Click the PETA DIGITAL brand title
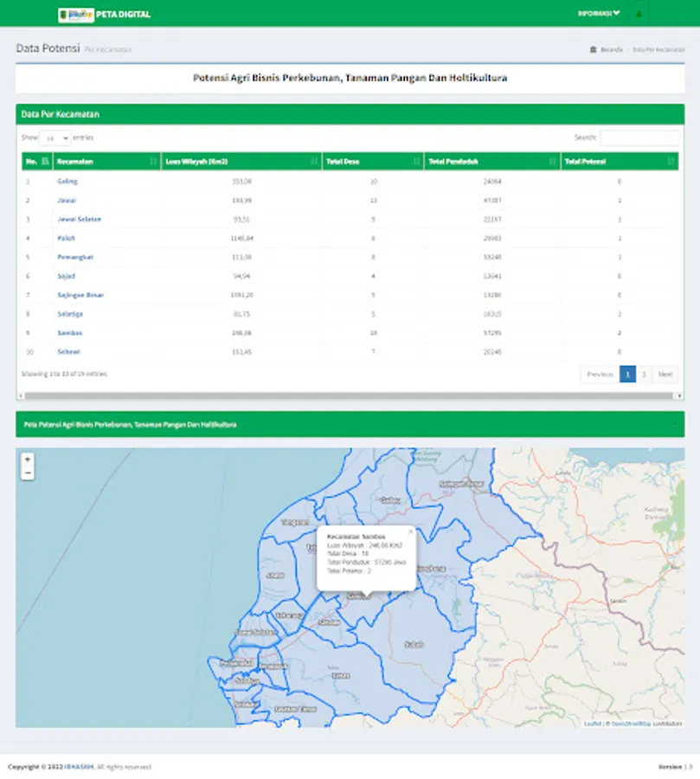The width and height of the screenshot is (700, 779). (x=123, y=15)
